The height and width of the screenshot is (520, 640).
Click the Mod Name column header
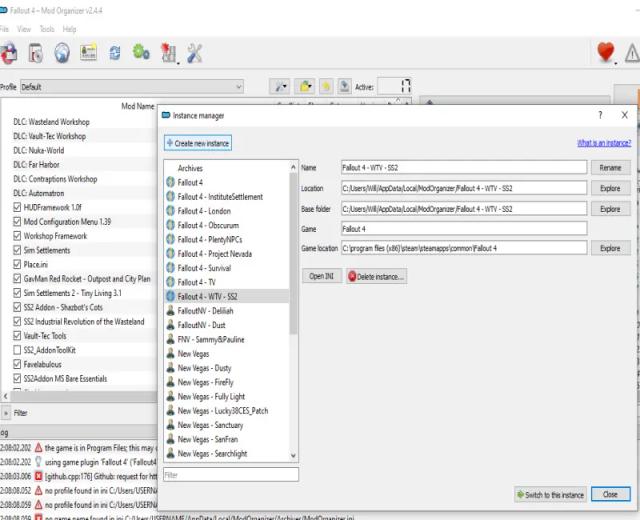coord(138,106)
